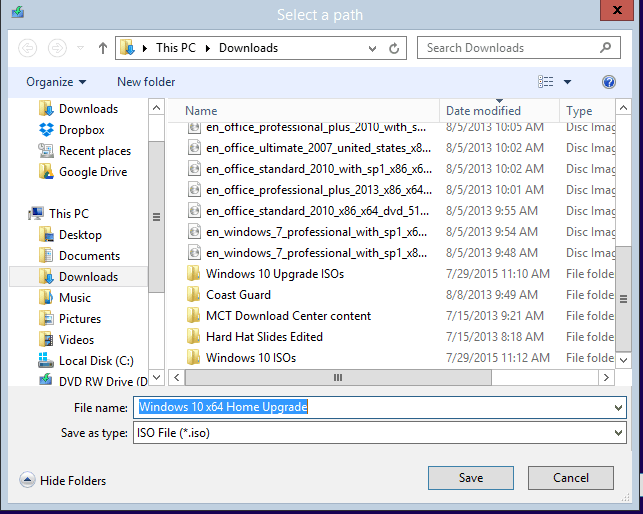
Task: Open the Save as type combo box
Action: click(380, 433)
